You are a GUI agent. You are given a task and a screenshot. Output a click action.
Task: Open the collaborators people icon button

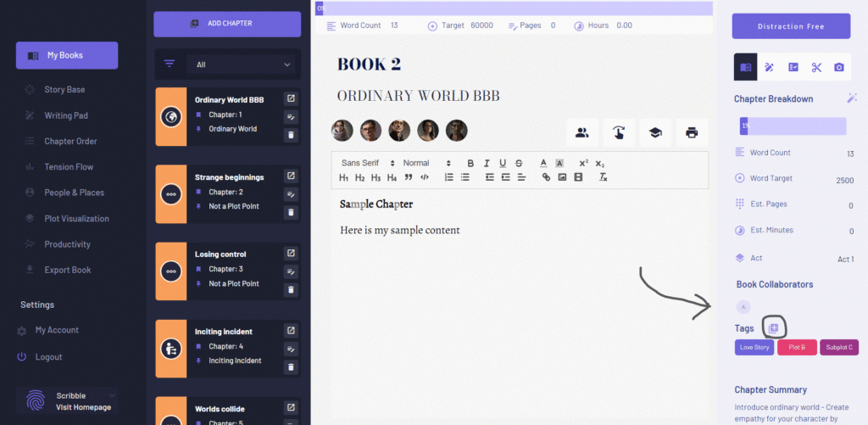(x=582, y=132)
